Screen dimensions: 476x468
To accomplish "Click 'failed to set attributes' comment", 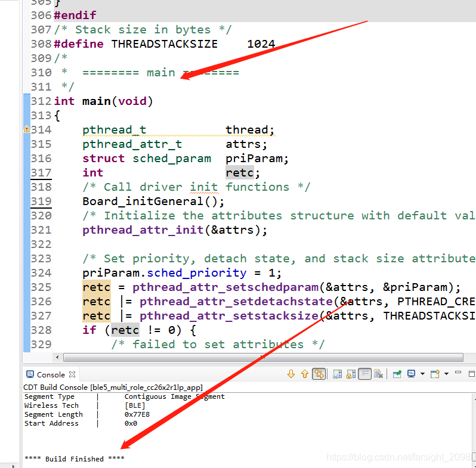I will click(218, 345).
